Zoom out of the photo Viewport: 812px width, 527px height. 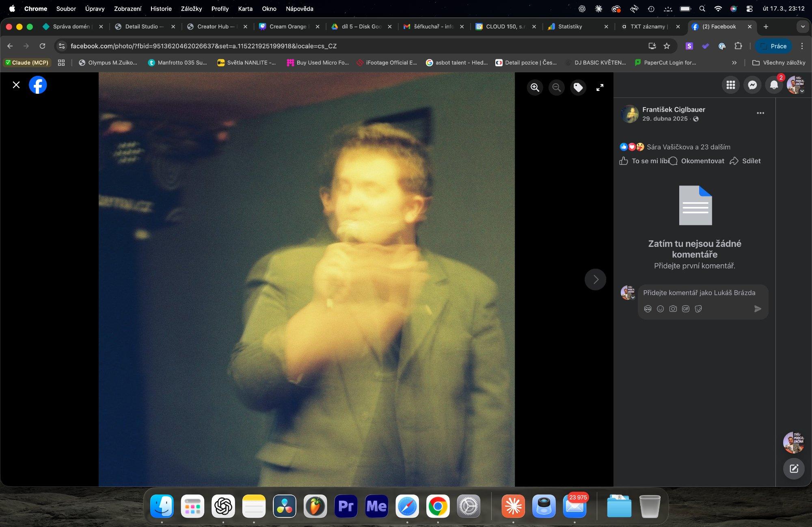(x=557, y=87)
